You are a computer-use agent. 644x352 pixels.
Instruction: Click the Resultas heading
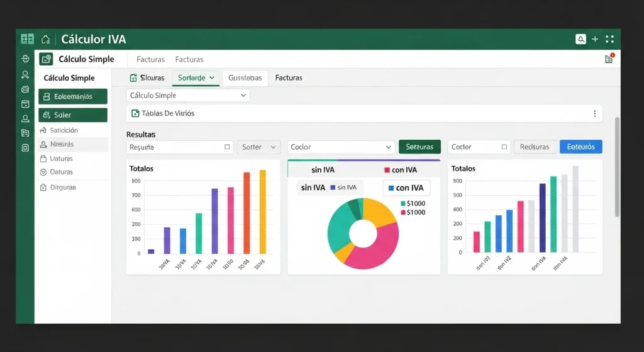click(x=141, y=135)
